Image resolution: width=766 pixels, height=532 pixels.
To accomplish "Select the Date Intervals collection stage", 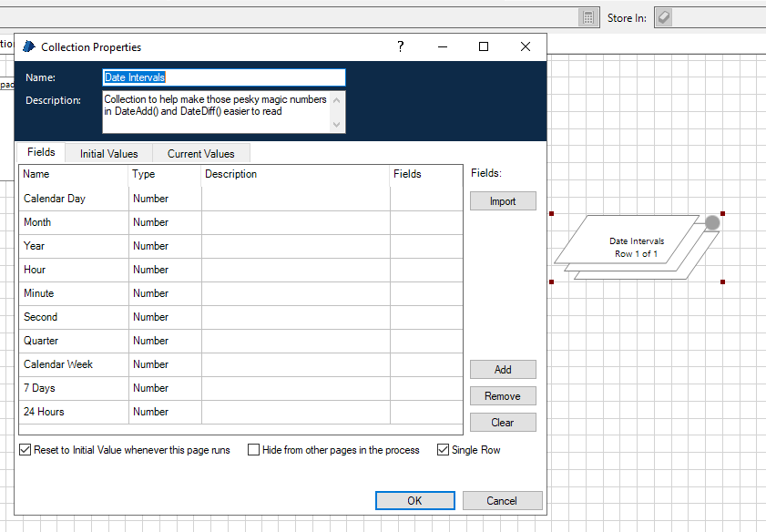I will pyautogui.click(x=636, y=247).
